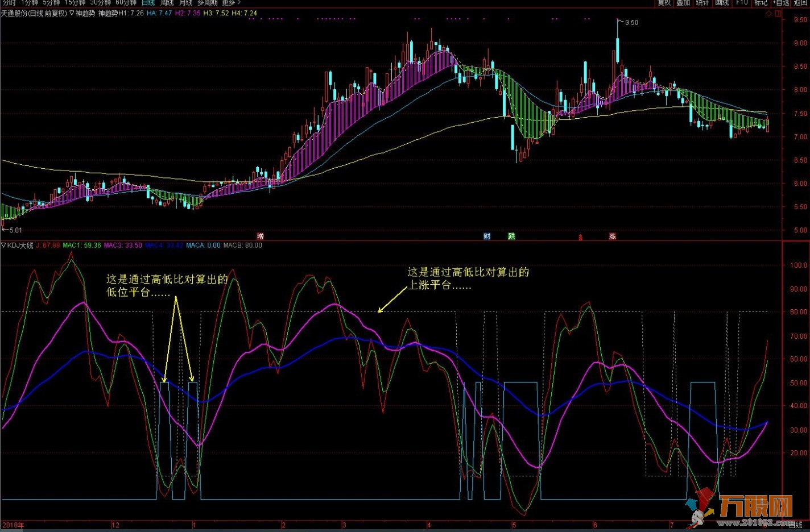This screenshot has height=532, width=810.
Task: Click the 5.01 low price label
Action: (15, 230)
